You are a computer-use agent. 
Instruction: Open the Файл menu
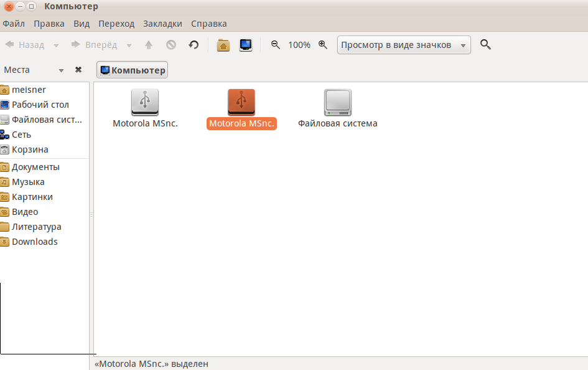coord(14,24)
